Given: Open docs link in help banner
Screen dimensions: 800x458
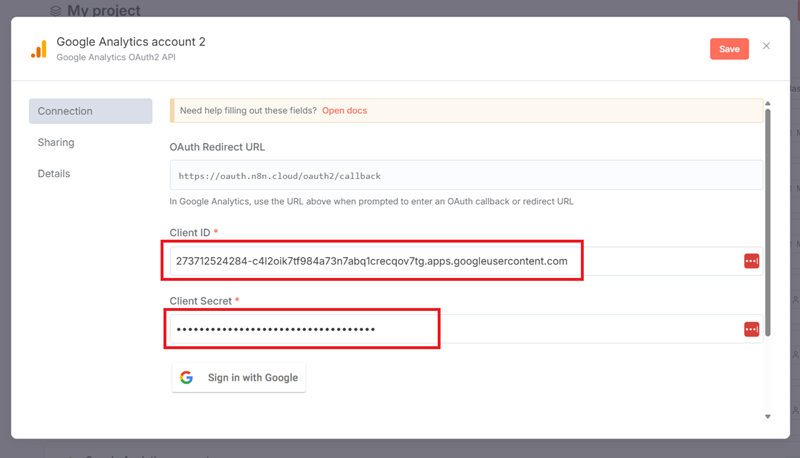Looking at the screenshot, I should click(344, 111).
